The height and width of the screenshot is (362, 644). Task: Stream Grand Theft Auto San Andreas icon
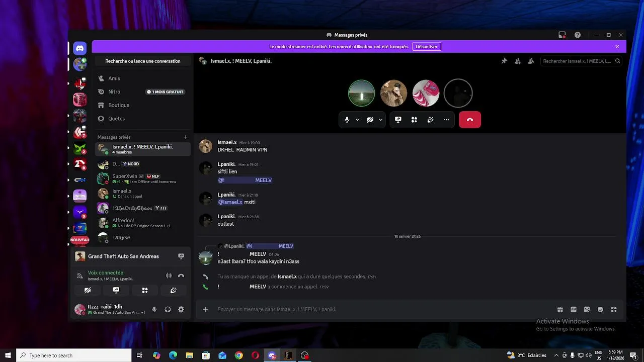181,256
